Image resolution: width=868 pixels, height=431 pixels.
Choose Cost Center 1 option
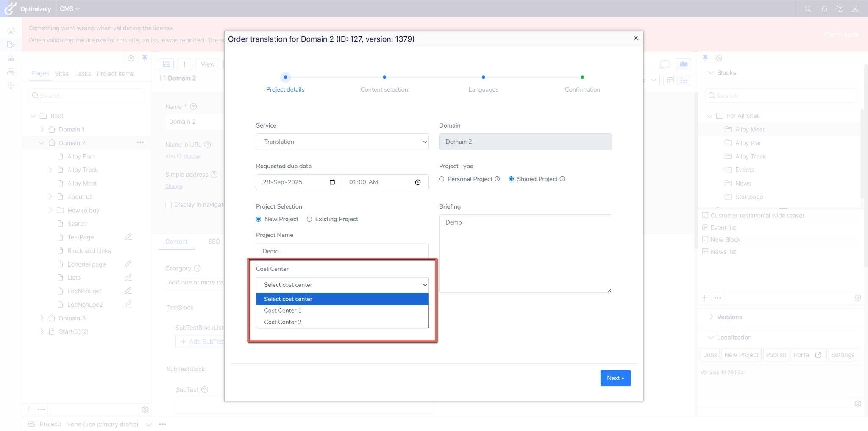(342, 311)
